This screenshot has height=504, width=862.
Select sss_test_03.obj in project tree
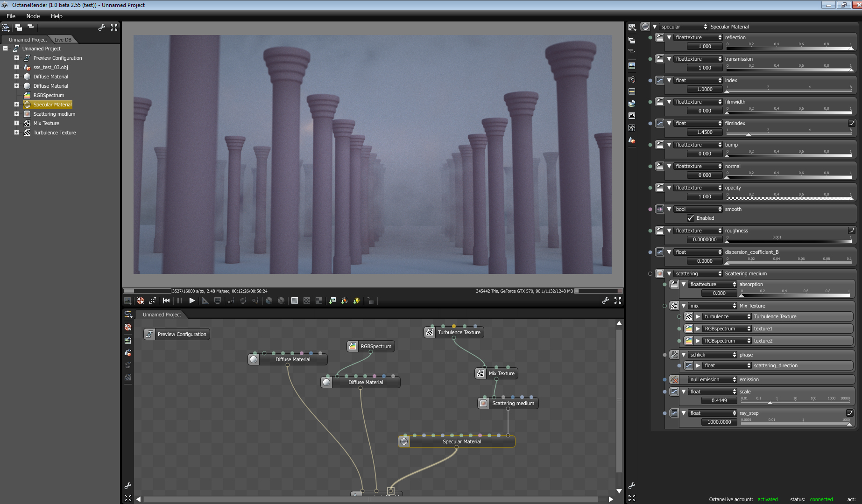point(50,67)
